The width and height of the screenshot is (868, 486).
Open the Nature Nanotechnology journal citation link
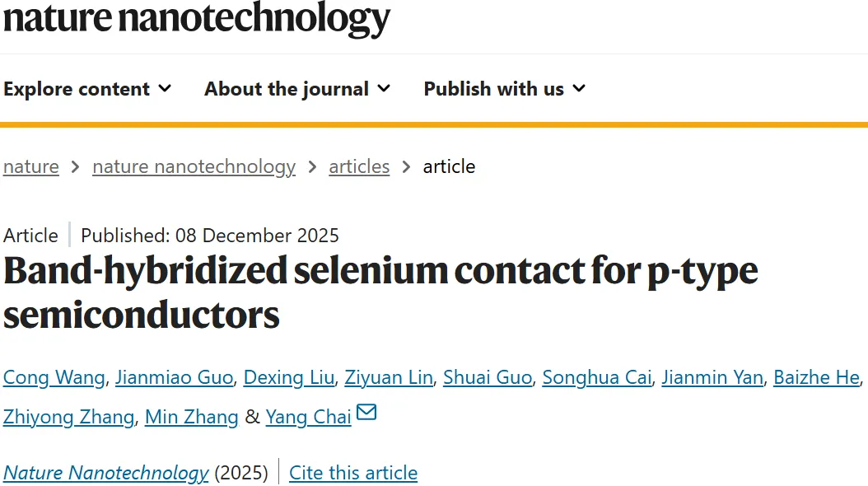pos(106,473)
